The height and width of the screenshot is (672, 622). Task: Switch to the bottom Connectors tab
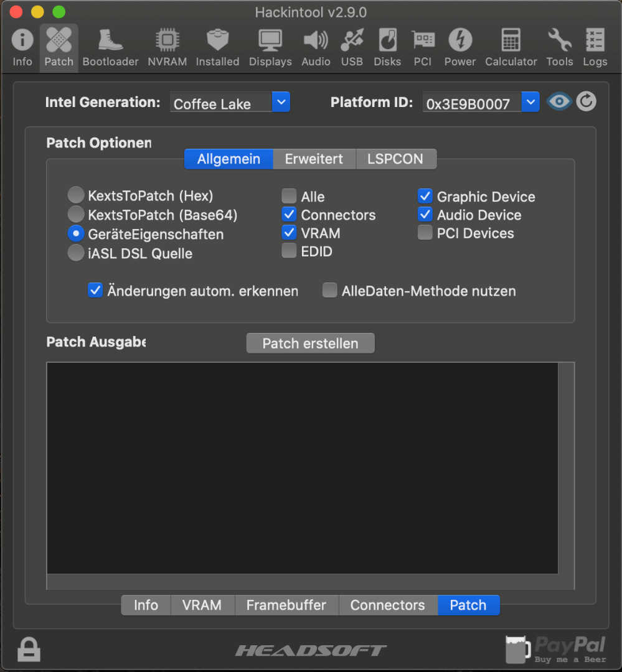[388, 605]
